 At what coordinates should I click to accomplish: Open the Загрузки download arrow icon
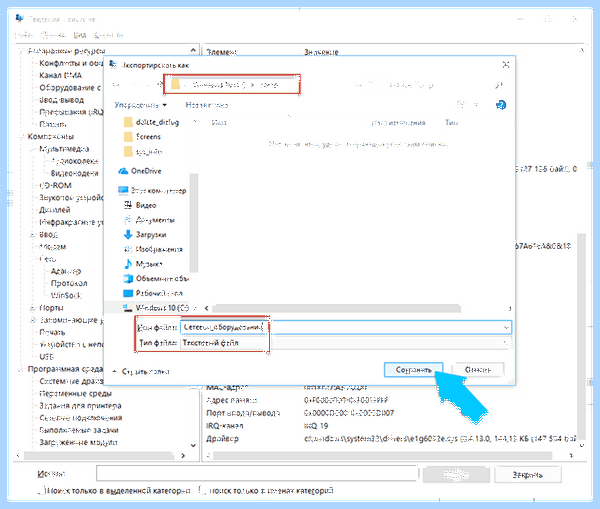pos(128,235)
